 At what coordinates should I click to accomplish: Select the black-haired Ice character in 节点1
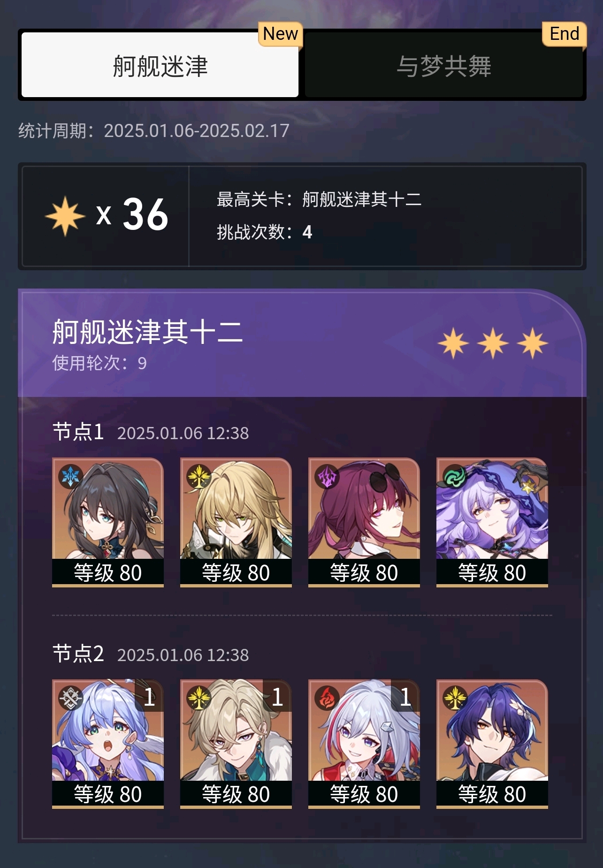point(108,522)
